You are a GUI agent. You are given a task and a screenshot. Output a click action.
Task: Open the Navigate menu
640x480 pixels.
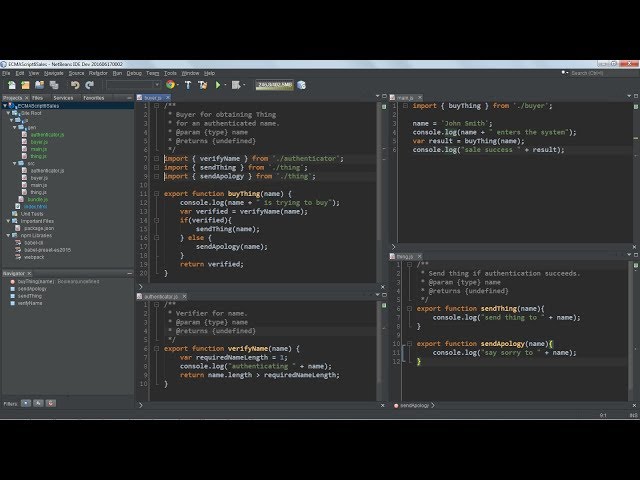coord(54,73)
